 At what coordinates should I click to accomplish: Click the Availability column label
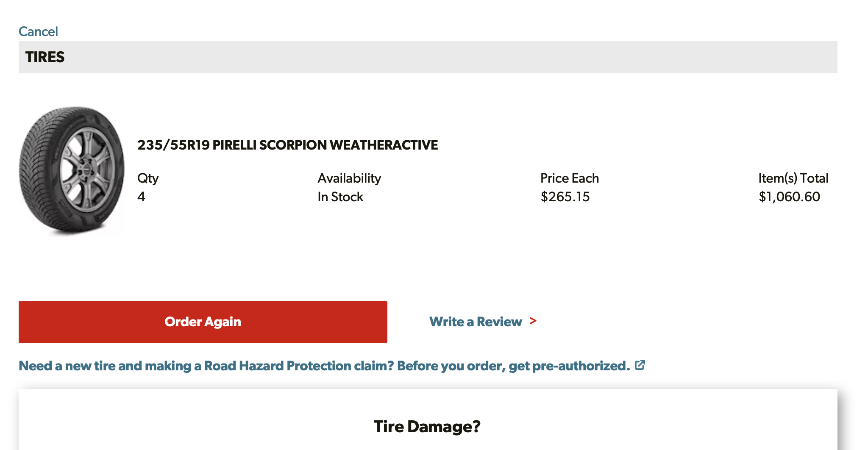pos(349,178)
